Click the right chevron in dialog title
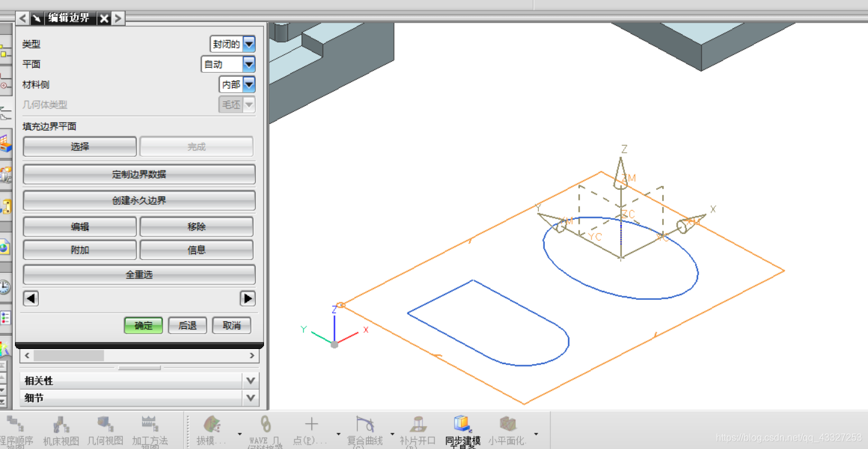This screenshot has width=868, height=449. click(118, 19)
